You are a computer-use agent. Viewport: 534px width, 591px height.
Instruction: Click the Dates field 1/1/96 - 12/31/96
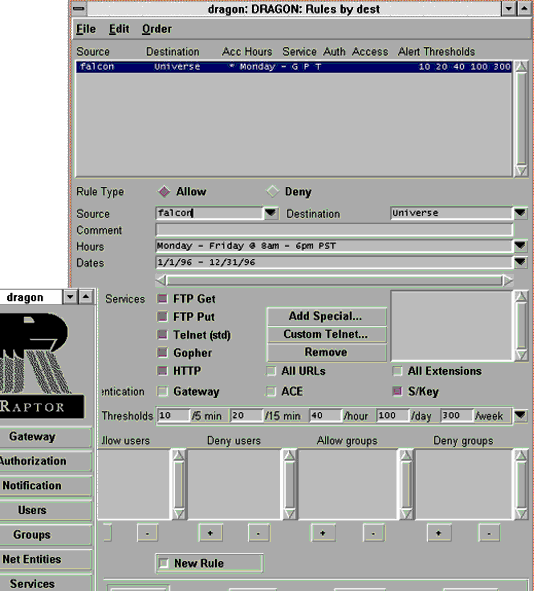(x=334, y=262)
